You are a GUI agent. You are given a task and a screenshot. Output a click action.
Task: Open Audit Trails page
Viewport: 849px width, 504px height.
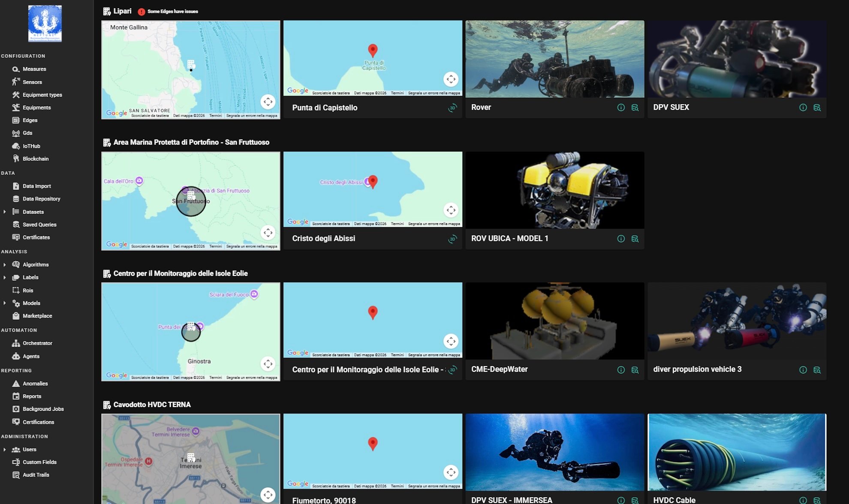coord(36,475)
